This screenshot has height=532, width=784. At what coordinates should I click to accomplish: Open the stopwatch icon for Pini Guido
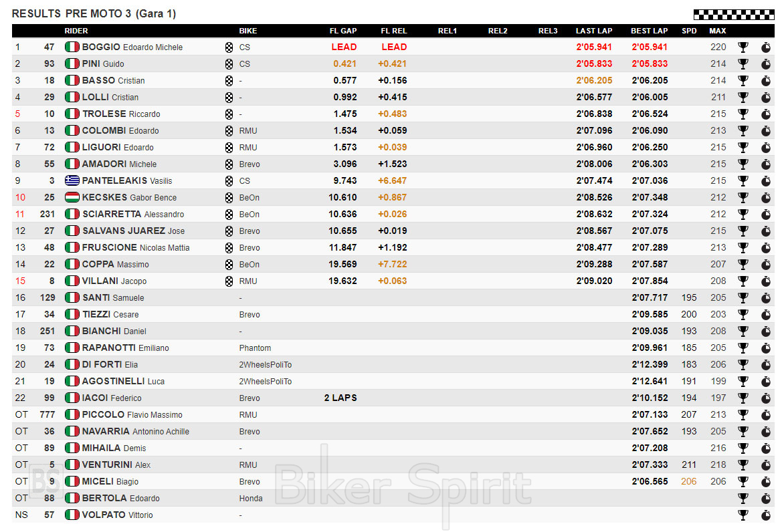tap(765, 63)
